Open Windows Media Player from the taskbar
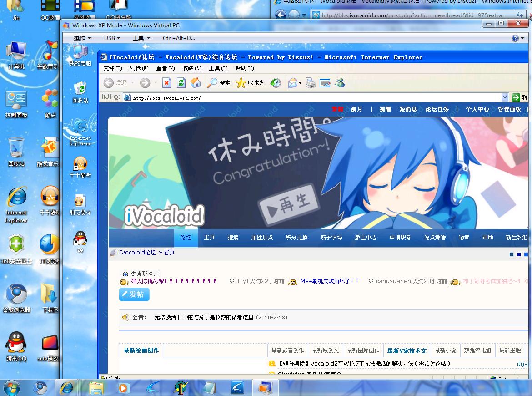This screenshot has height=396, width=532. pyautogui.click(x=124, y=388)
